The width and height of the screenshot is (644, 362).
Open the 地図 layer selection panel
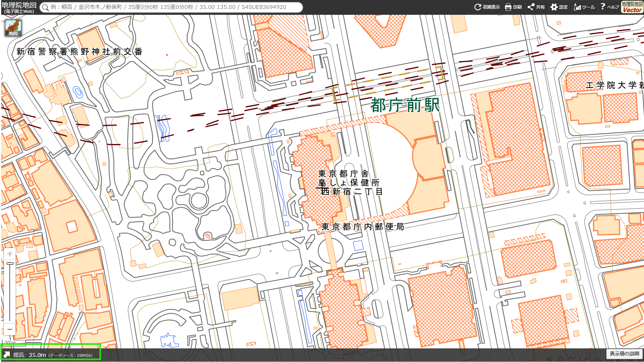pos(13,28)
